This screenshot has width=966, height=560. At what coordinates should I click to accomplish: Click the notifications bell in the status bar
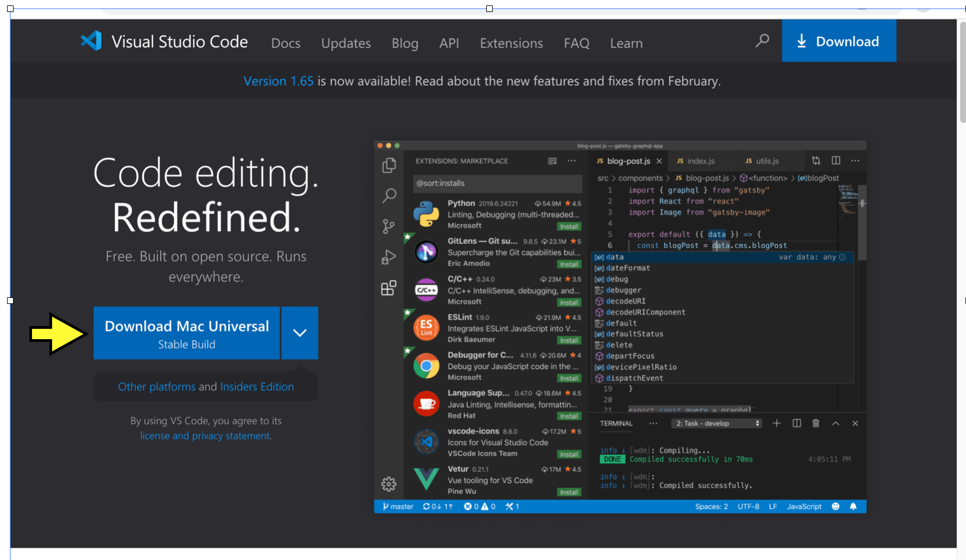853,506
